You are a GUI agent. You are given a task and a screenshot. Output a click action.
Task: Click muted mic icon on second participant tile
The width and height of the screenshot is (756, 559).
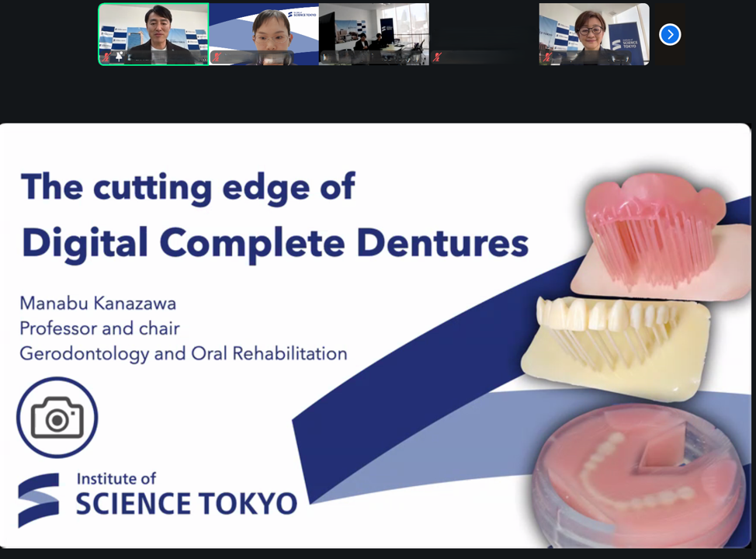coord(217,57)
